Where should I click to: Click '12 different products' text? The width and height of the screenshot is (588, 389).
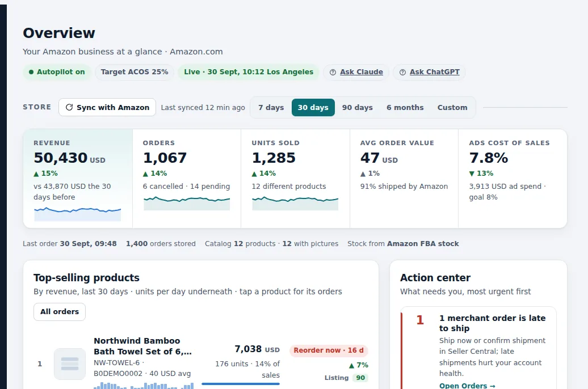tap(289, 186)
